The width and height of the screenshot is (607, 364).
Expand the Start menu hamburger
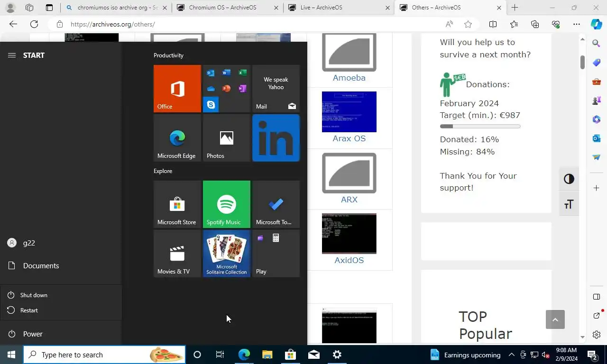click(x=12, y=55)
